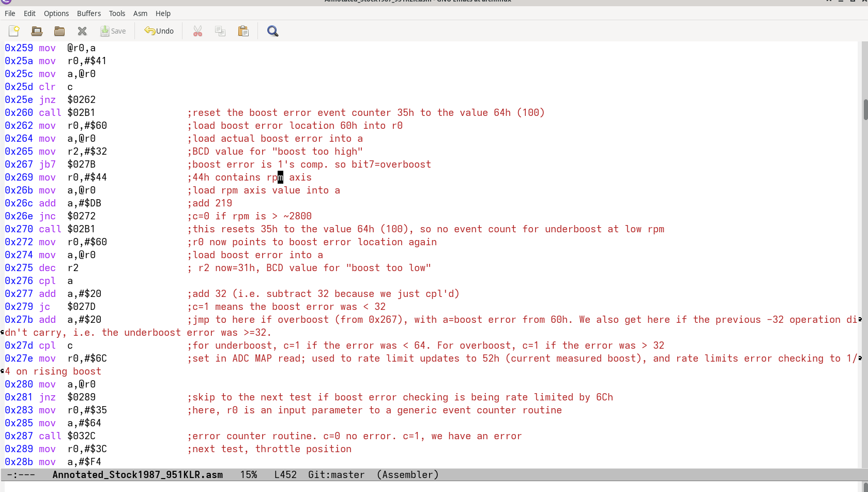Image resolution: width=868 pixels, height=492 pixels.
Task: Click address 0x260 call line
Action: pyautogui.click(x=19, y=113)
